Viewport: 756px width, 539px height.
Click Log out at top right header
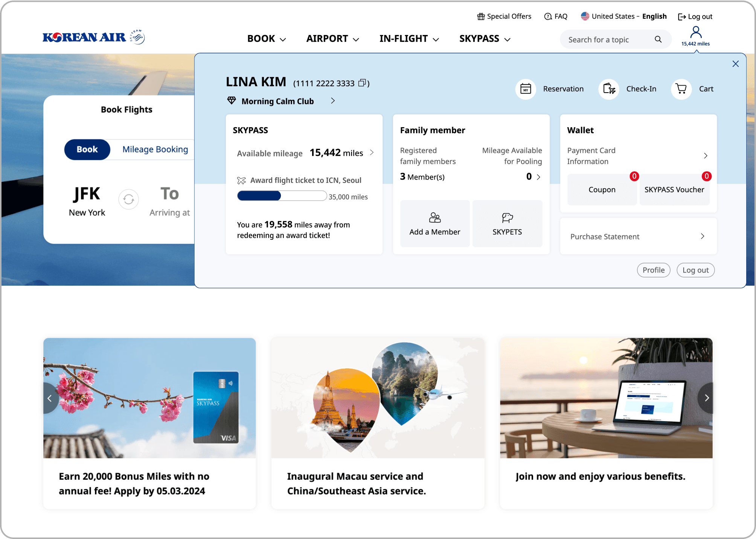point(695,17)
